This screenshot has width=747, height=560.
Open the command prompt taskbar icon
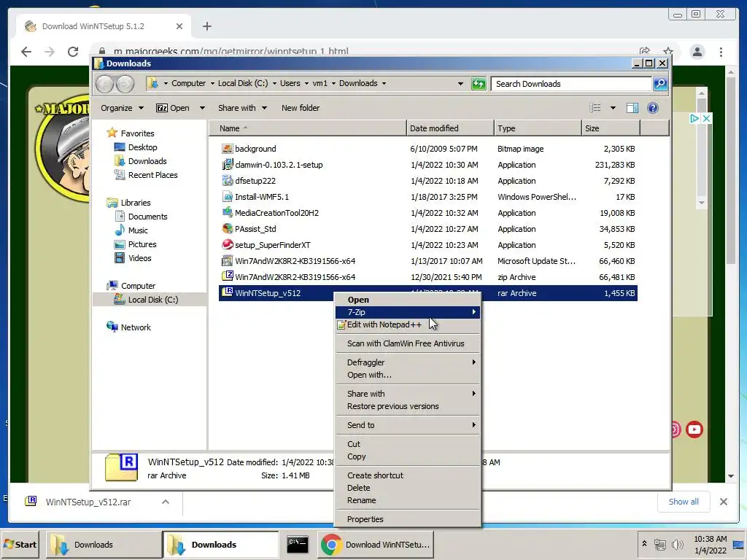[x=298, y=544]
